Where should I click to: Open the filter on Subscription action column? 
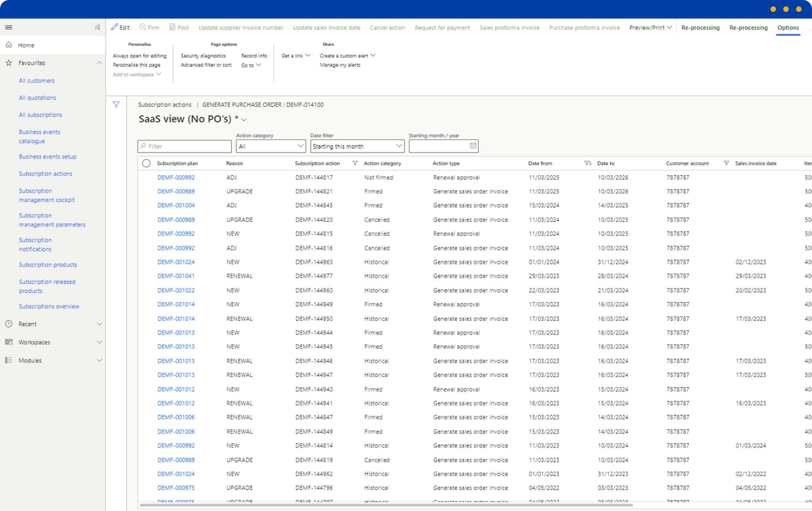354,163
